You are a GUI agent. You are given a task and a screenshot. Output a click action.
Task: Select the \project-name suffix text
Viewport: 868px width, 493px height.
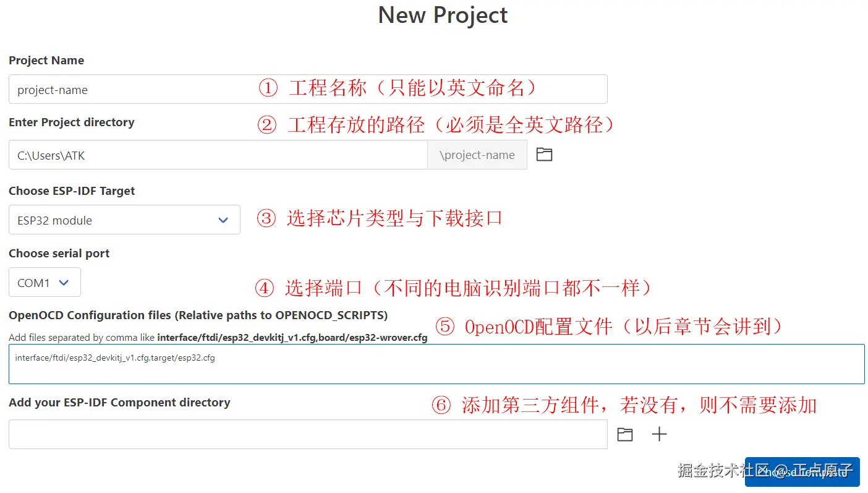(477, 155)
